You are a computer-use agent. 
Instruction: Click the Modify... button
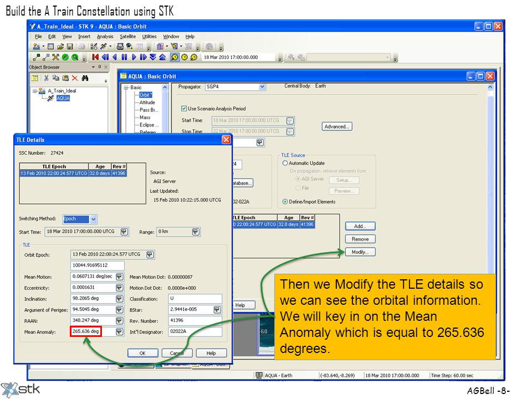point(360,252)
